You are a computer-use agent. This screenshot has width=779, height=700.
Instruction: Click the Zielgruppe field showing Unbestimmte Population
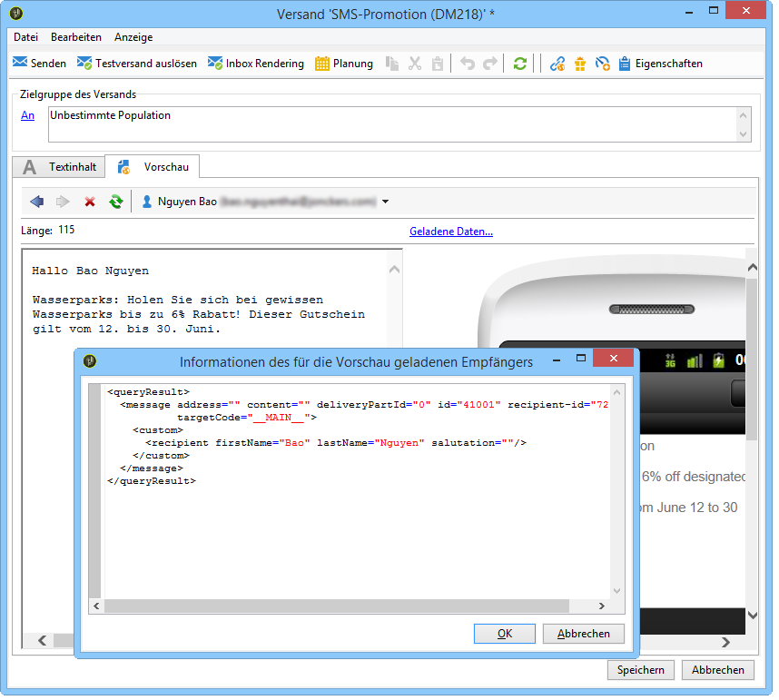tap(390, 124)
